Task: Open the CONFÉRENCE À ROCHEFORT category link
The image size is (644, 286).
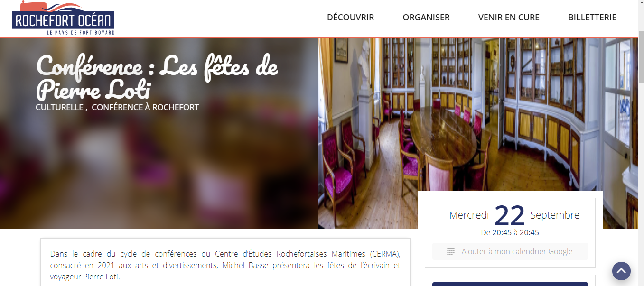Action: (x=145, y=107)
